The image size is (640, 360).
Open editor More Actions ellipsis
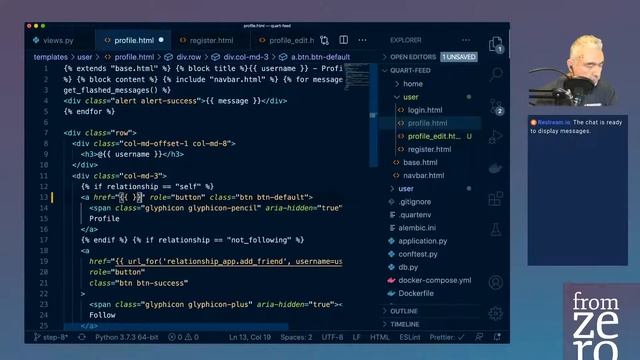(362, 40)
